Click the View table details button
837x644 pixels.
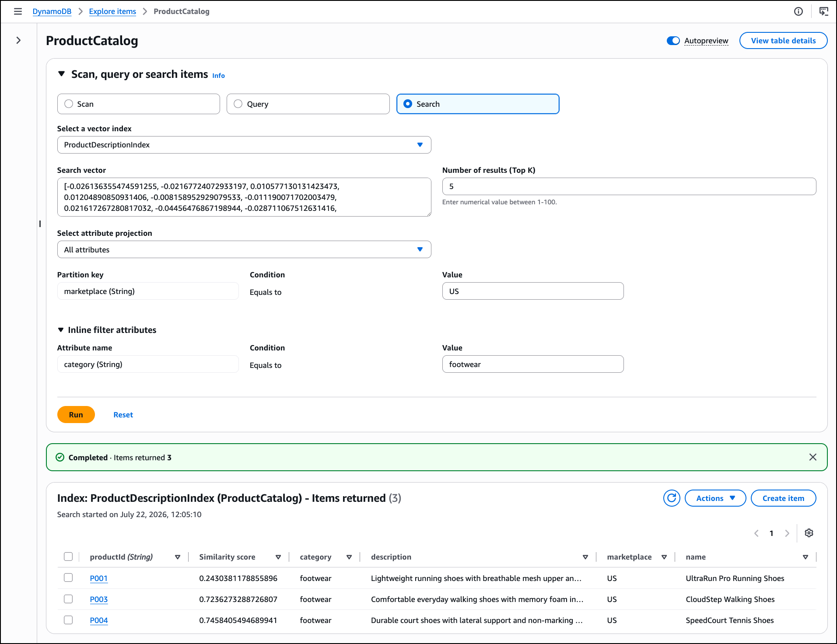coord(783,41)
